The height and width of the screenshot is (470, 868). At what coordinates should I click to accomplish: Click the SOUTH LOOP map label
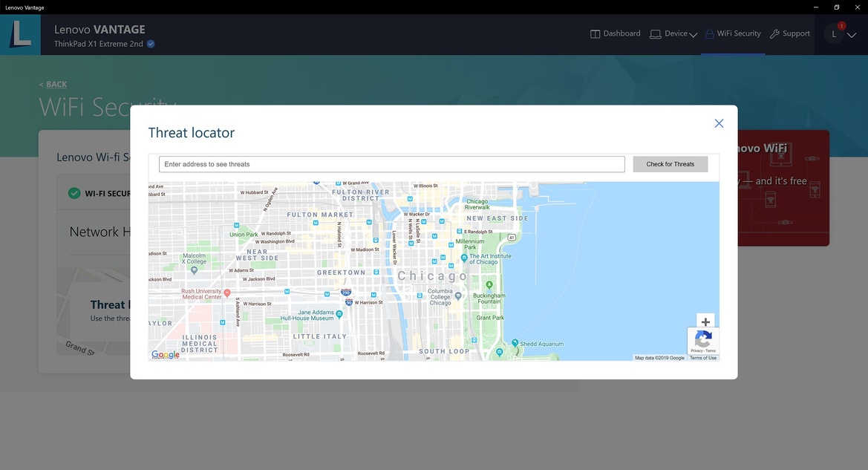click(444, 351)
